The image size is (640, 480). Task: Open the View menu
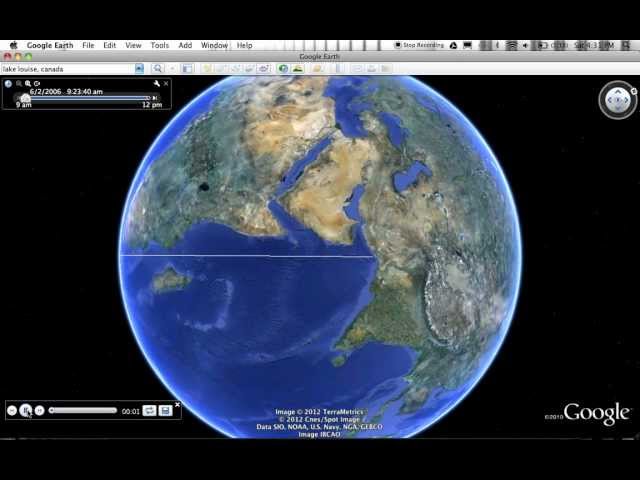click(x=133, y=45)
